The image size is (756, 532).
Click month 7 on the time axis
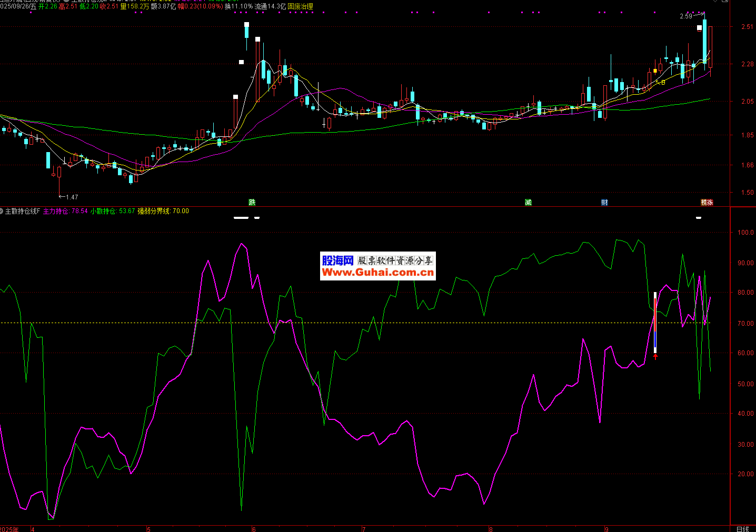(x=364, y=529)
